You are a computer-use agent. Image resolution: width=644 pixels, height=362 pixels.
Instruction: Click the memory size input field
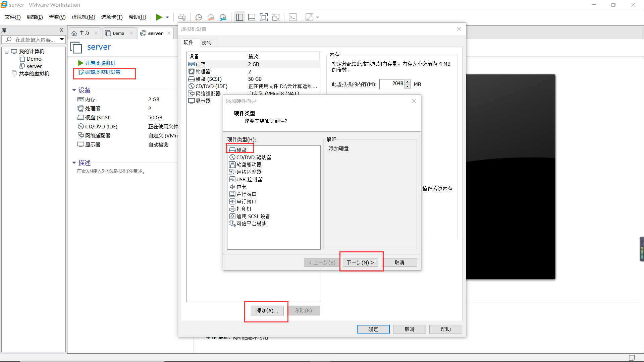(391, 84)
